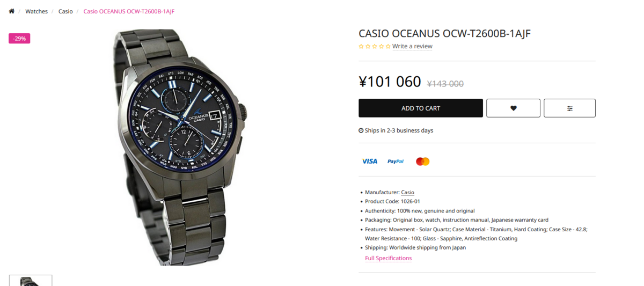Go to the home icon in breadcrumb
644x286 pixels.
click(x=11, y=11)
